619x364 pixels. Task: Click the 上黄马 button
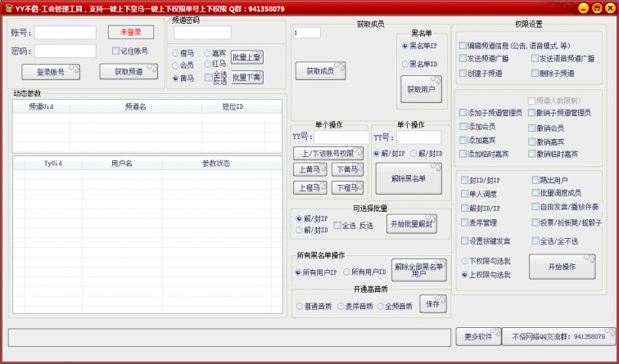[x=309, y=169]
